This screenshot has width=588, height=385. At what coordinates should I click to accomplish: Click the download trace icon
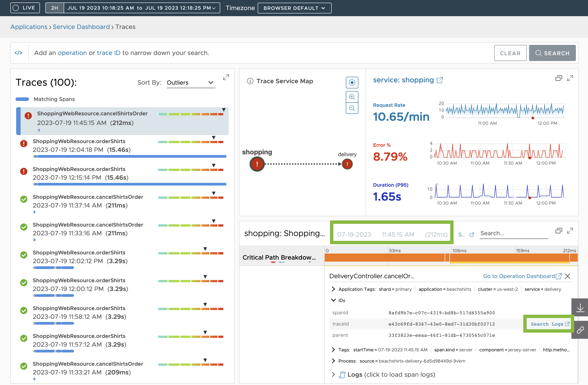pyautogui.click(x=580, y=307)
